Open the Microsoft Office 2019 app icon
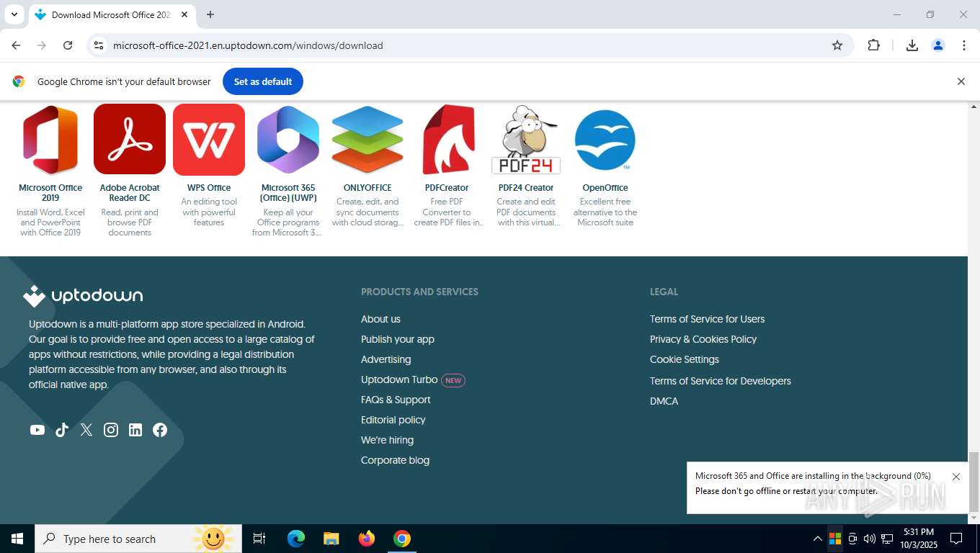 [x=50, y=140]
